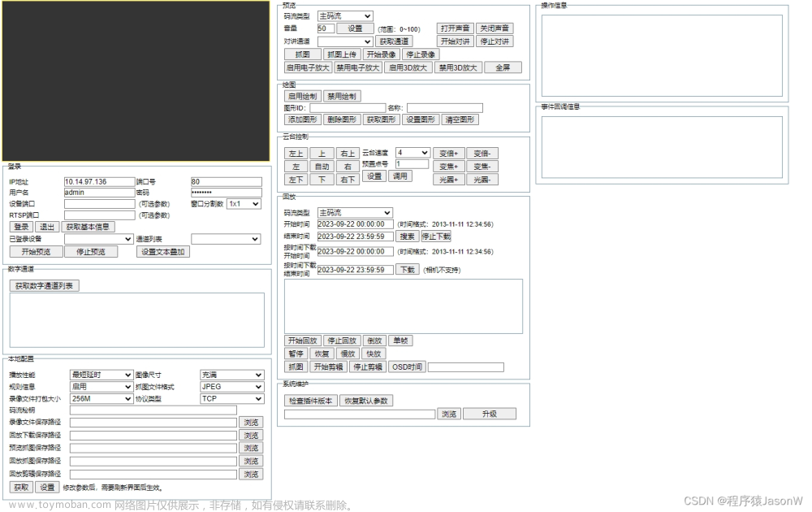This screenshot has height=512, width=812.
Task: Click the 退出 logout button
Action: click(47, 227)
